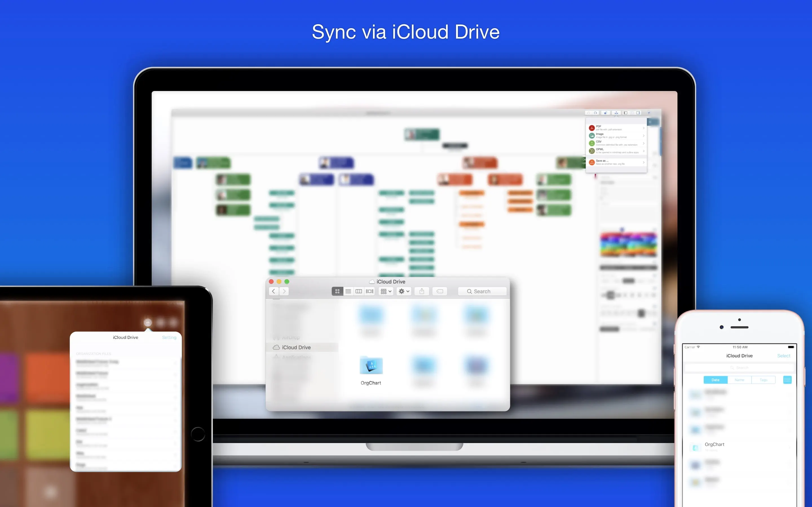Tap Setting link in iPad popover
Screen dimensions: 812x507
(x=169, y=337)
